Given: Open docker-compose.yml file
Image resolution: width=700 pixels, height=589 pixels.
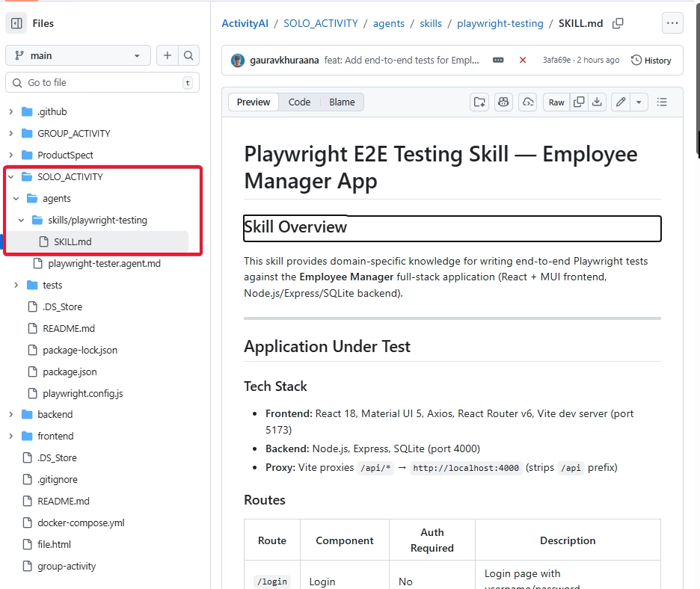Looking at the screenshot, I should click(x=81, y=523).
